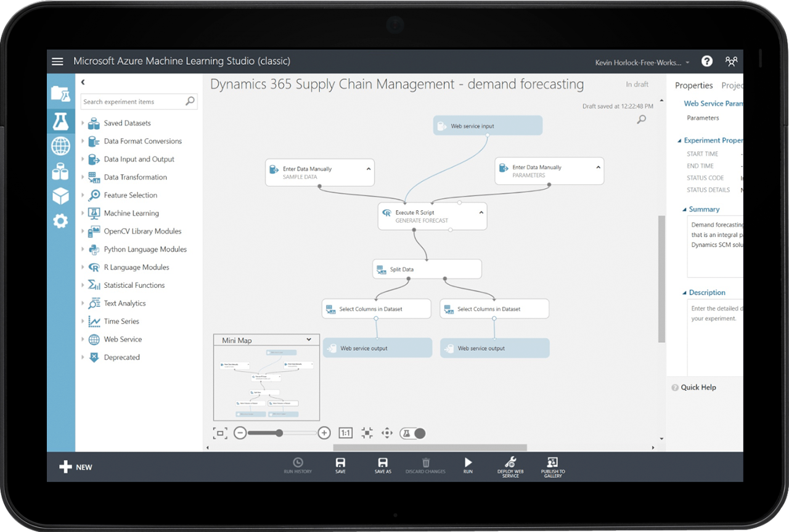Click the zoom slider handle
Image resolution: width=789 pixels, height=532 pixels.
pyautogui.click(x=279, y=433)
